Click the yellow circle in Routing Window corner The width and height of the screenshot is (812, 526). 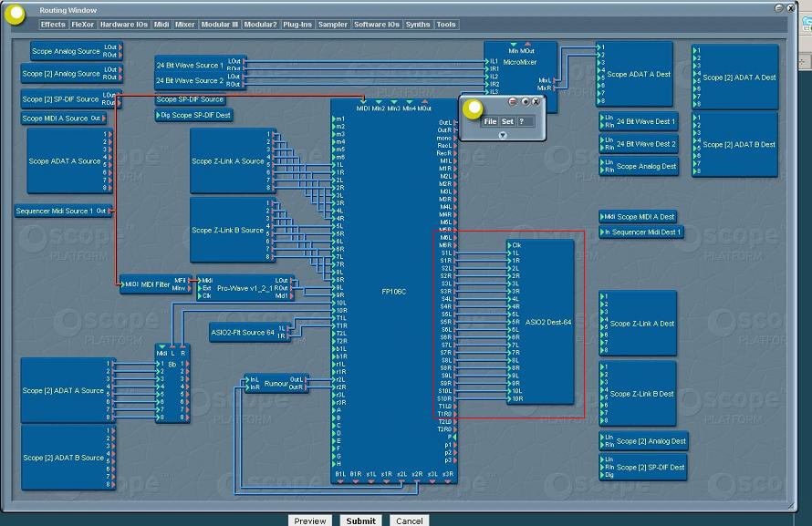coord(15,14)
